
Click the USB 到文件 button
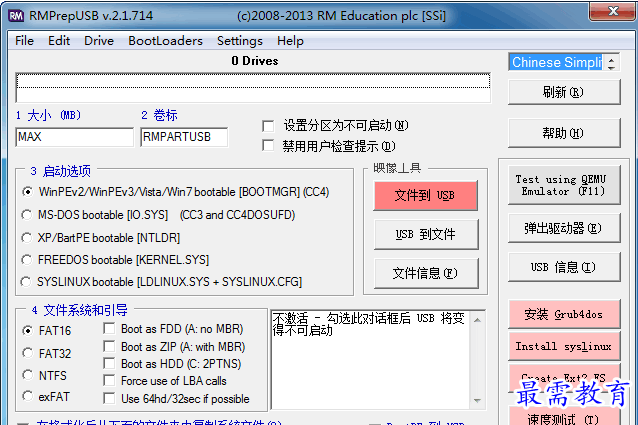[426, 234]
